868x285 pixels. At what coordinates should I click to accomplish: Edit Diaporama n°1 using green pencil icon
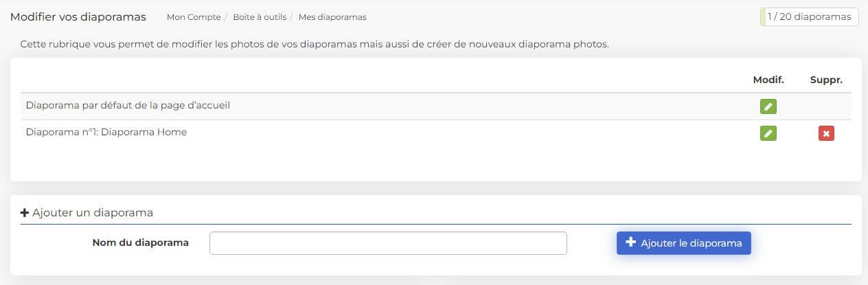pos(768,133)
